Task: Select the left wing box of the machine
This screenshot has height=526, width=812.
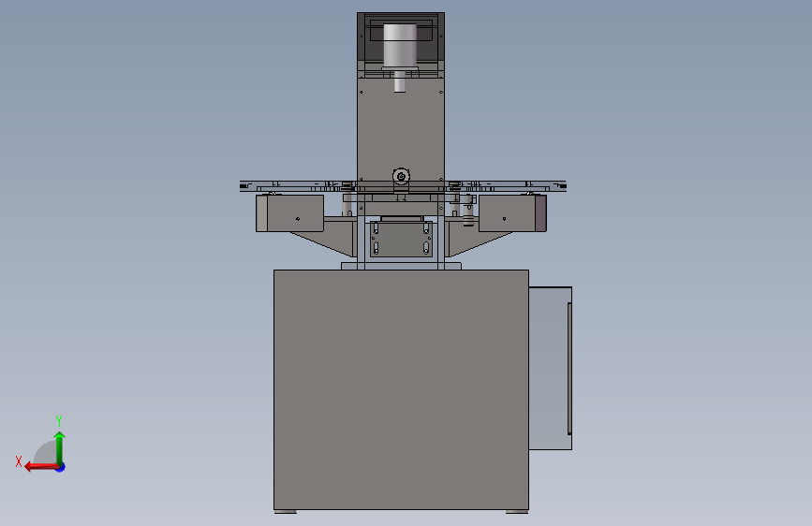Action: 289,213
